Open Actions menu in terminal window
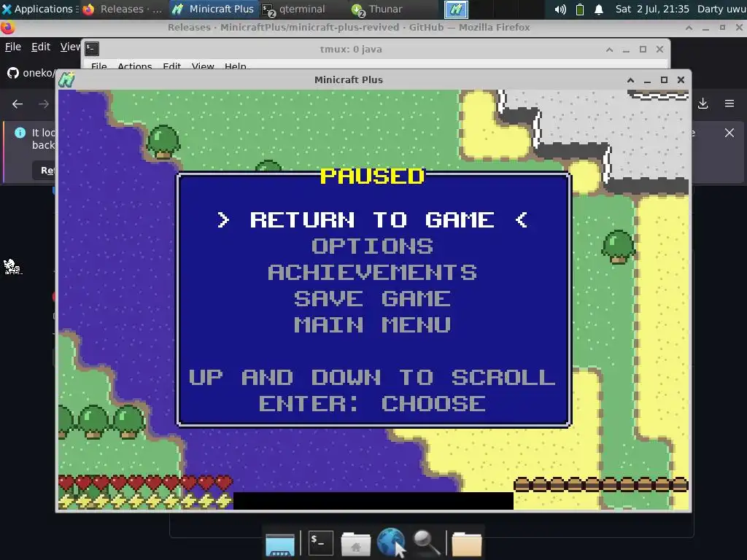This screenshot has width=747, height=560. click(134, 66)
